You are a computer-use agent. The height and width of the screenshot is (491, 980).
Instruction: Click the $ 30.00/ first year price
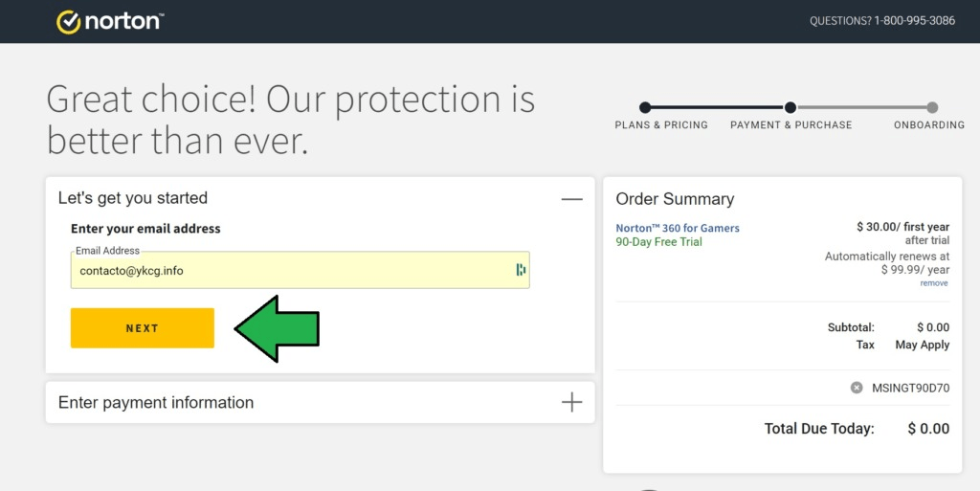(902, 227)
